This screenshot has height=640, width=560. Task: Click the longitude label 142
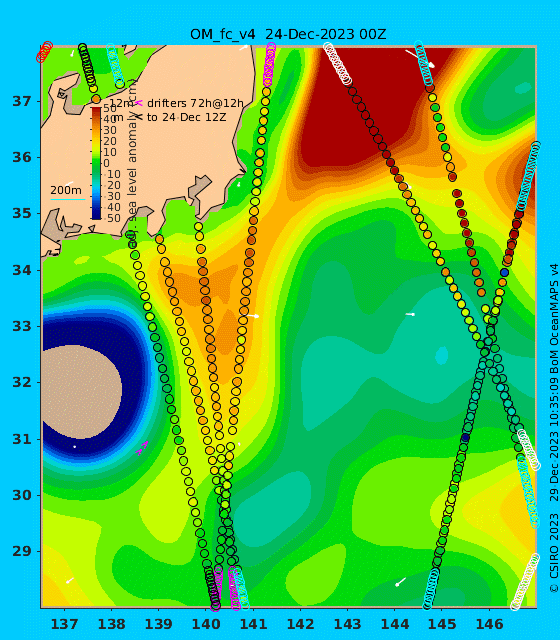pyautogui.click(x=300, y=624)
